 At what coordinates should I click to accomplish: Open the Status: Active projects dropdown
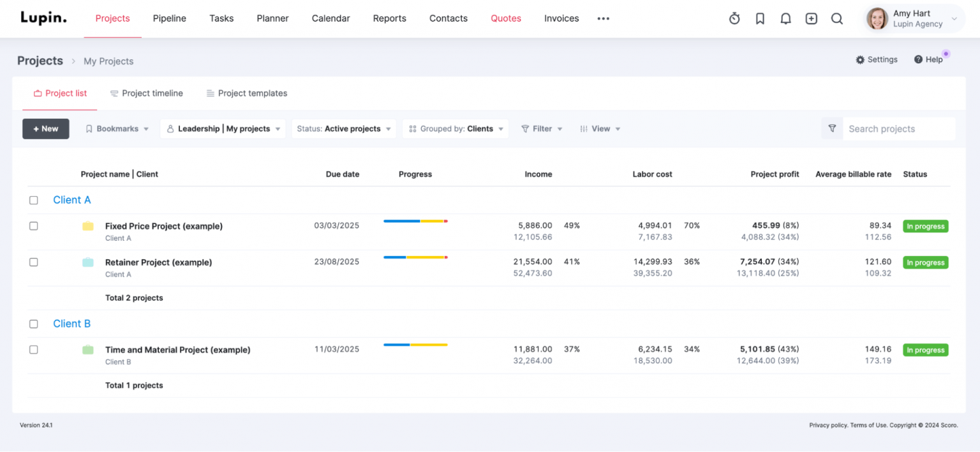(x=343, y=128)
